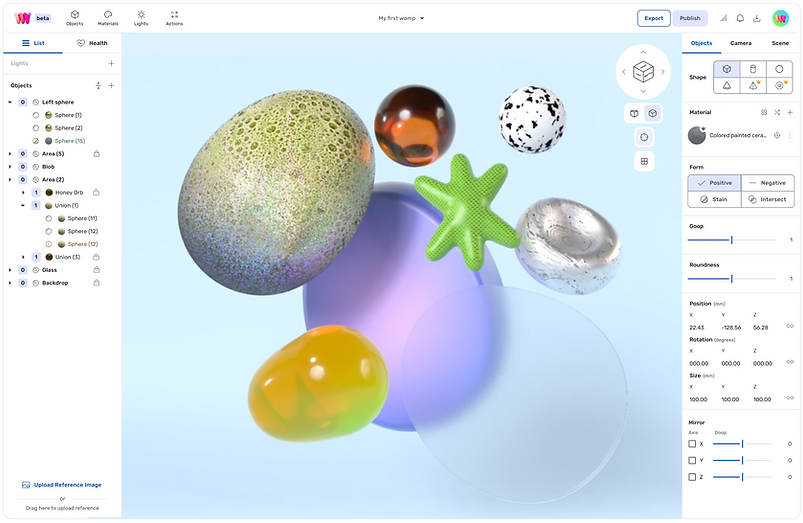Switch to the List tab
The height and width of the screenshot is (523, 803).
pyautogui.click(x=33, y=43)
